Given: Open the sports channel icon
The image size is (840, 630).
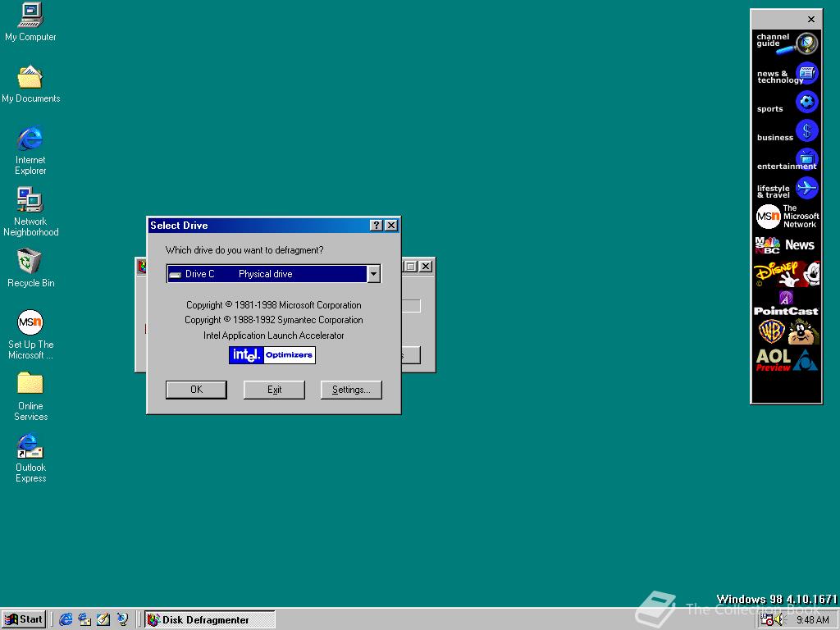Looking at the screenshot, I should (785, 102).
